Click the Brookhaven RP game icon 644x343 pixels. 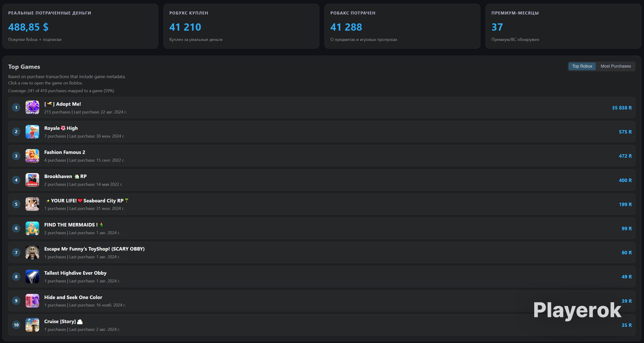tap(32, 180)
